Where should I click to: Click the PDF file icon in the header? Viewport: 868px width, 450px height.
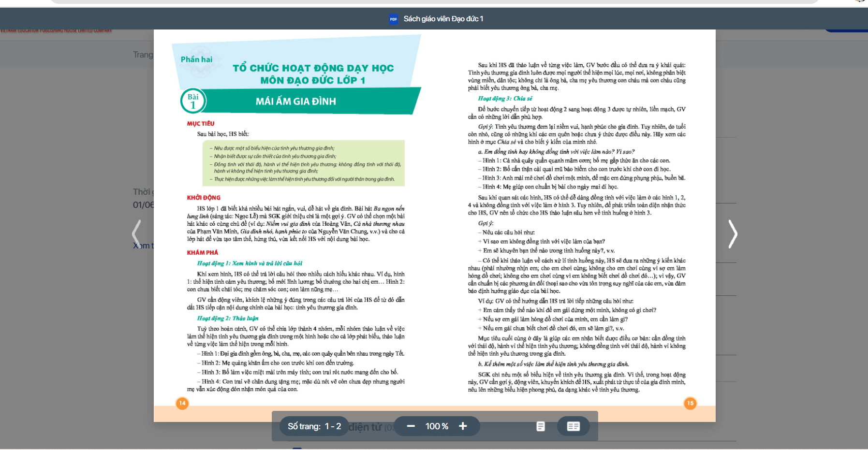(x=393, y=19)
